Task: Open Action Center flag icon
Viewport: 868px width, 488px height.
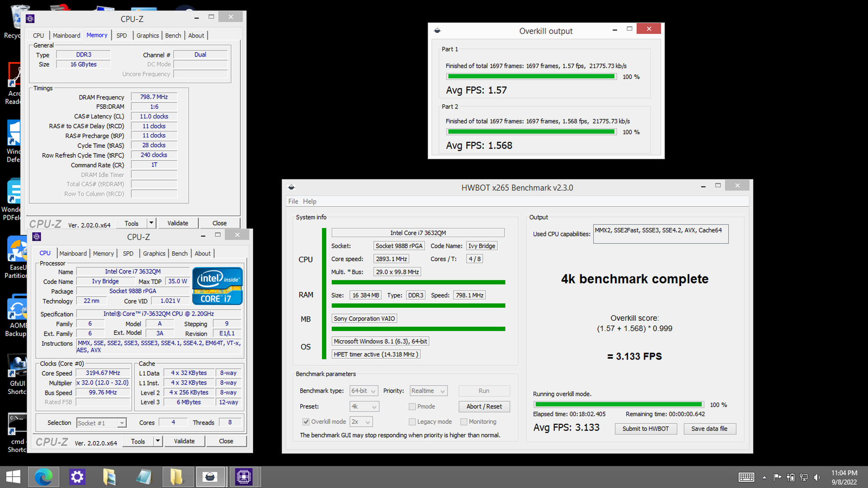Action: pos(777,477)
